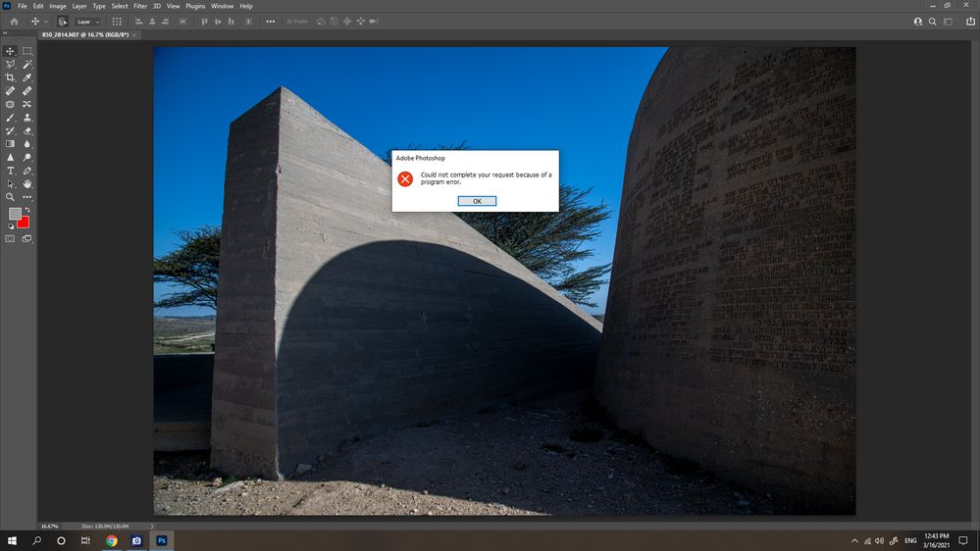The width and height of the screenshot is (980, 551).
Task: Click OK in the error dialog
Action: point(477,201)
